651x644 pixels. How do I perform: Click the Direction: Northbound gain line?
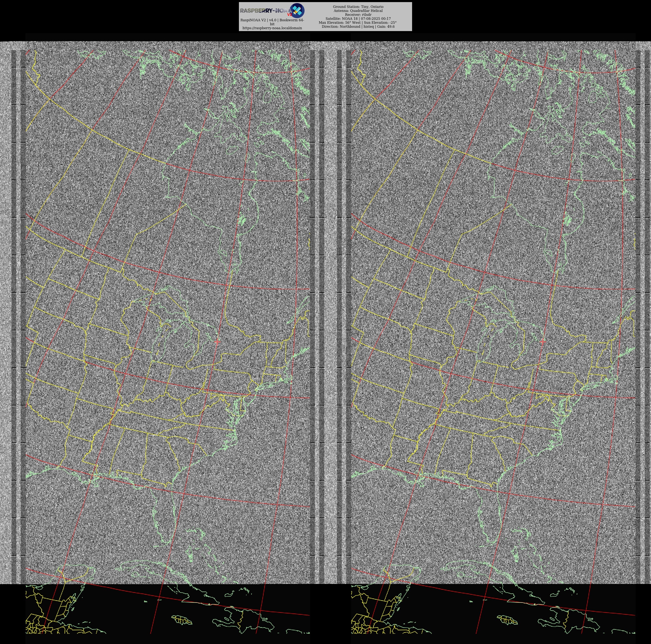pos(358,27)
